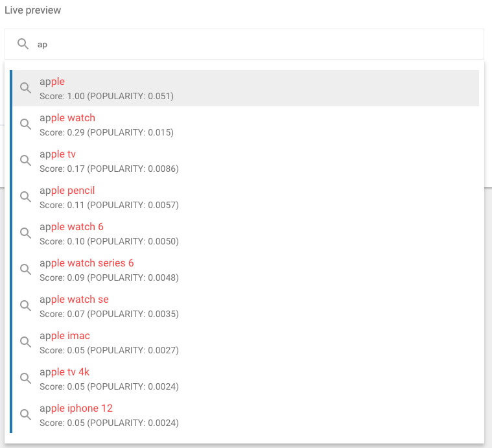492x448 pixels.
Task: Select the 'apple watch' suggestion
Action: [246, 124]
